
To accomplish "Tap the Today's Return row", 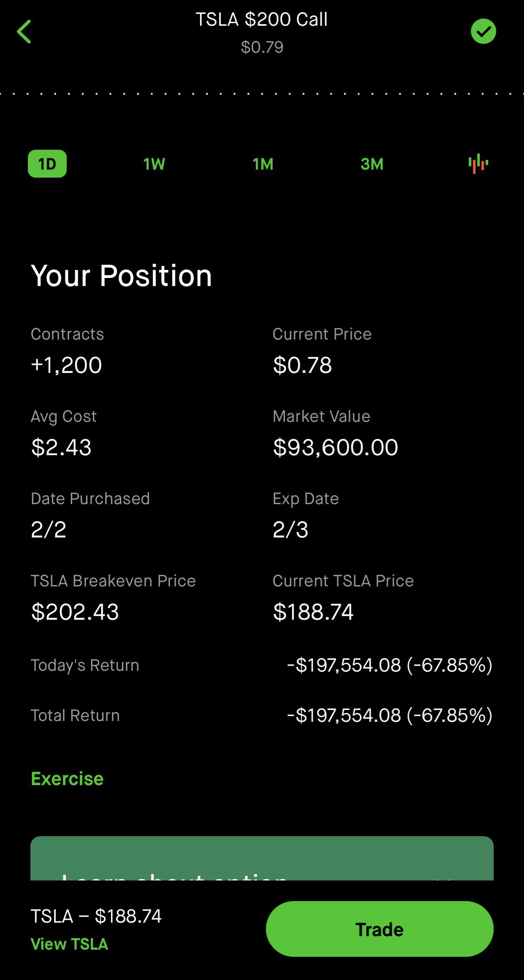I will (262, 665).
